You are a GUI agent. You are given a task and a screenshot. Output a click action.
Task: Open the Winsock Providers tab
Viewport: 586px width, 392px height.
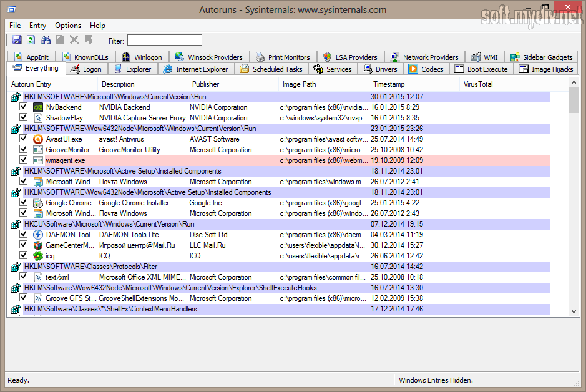coord(209,57)
